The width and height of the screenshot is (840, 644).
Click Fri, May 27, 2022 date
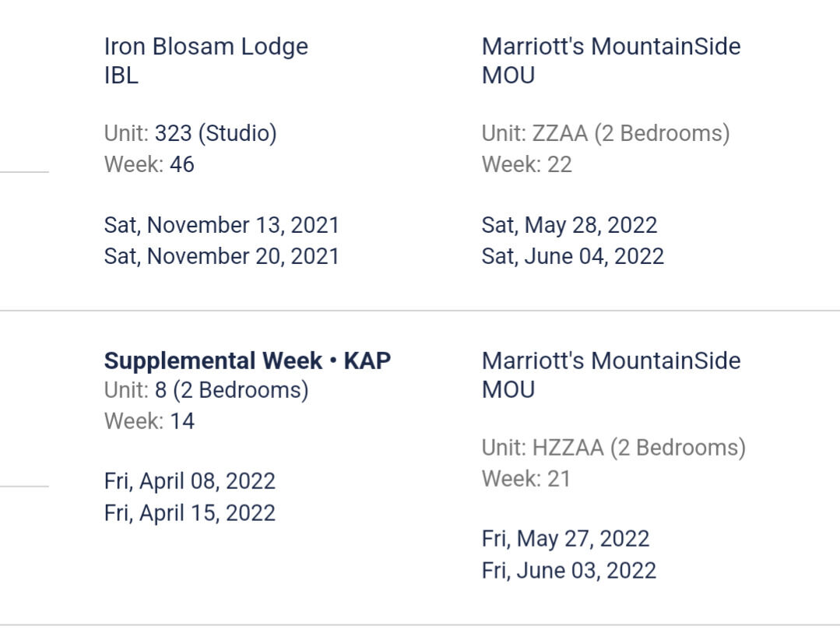pos(565,539)
